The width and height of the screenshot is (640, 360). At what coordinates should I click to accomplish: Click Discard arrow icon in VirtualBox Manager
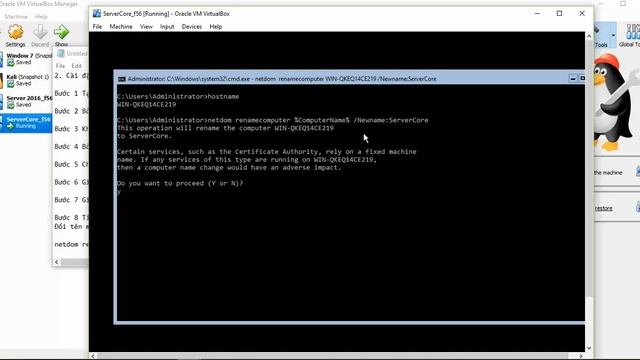click(x=40, y=32)
